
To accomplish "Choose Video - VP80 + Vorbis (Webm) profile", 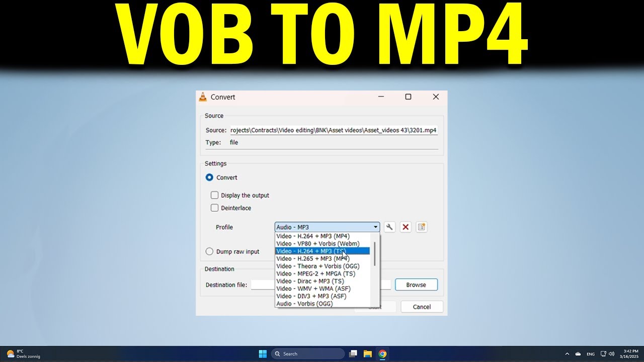I will [323, 243].
